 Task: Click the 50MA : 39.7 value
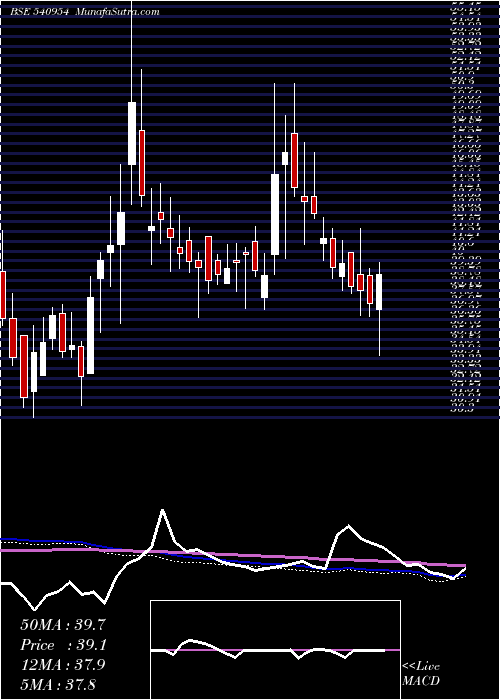pos(63,625)
